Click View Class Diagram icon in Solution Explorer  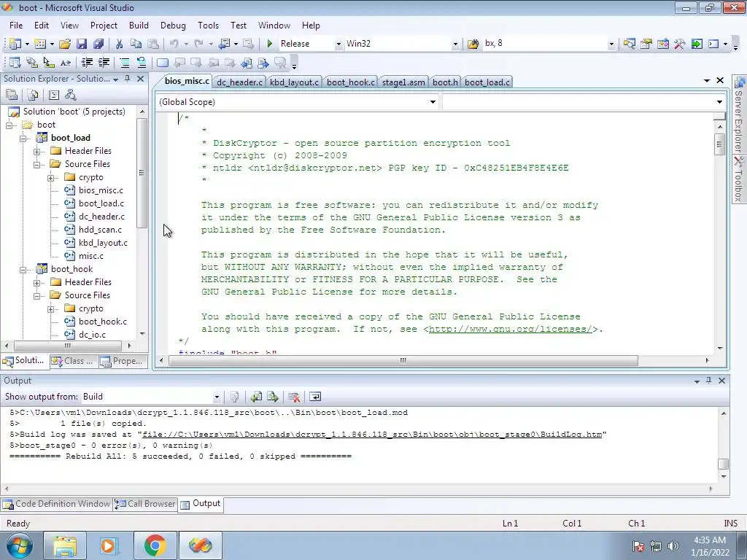71,96
